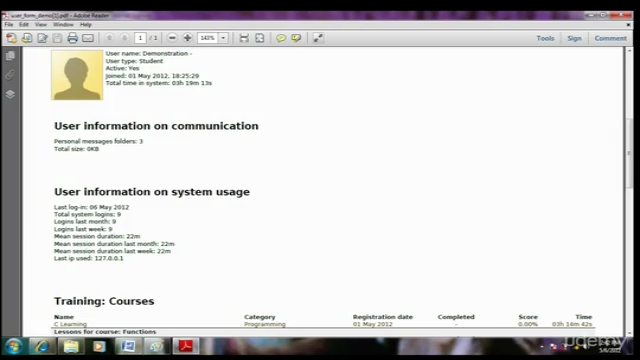Click the 'Registration date' column header
The width and height of the screenshot is (640, 360).
tap(382, 317)
